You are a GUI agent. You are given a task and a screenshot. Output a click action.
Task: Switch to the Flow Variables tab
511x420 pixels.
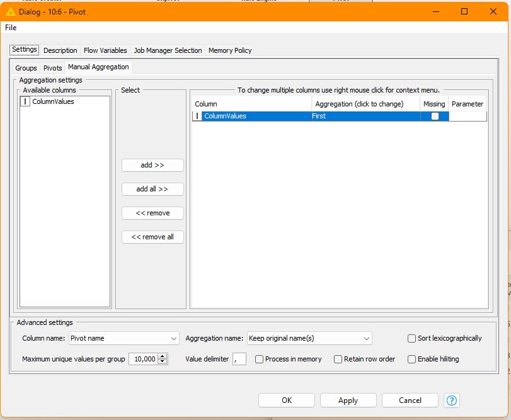(x=105, y=50)
